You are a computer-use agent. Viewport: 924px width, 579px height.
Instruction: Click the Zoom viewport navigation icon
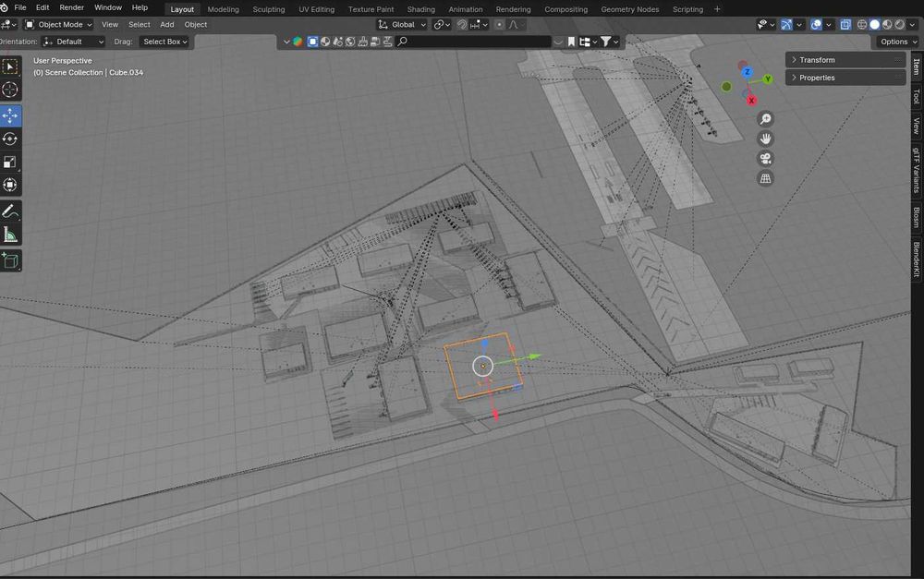click(765, 119)
